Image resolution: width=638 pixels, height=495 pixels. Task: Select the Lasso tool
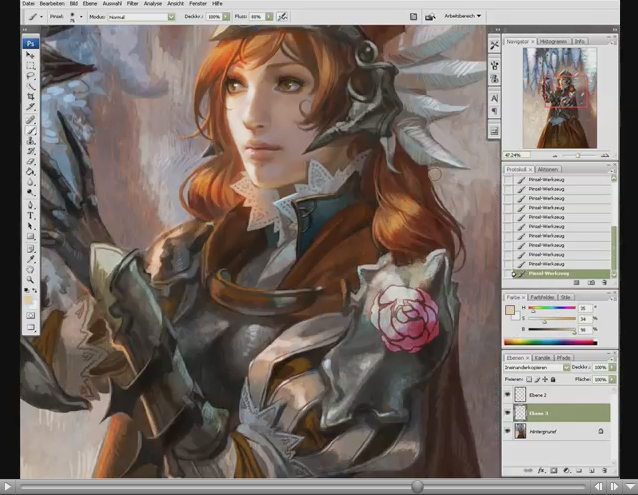coord(30,76)
